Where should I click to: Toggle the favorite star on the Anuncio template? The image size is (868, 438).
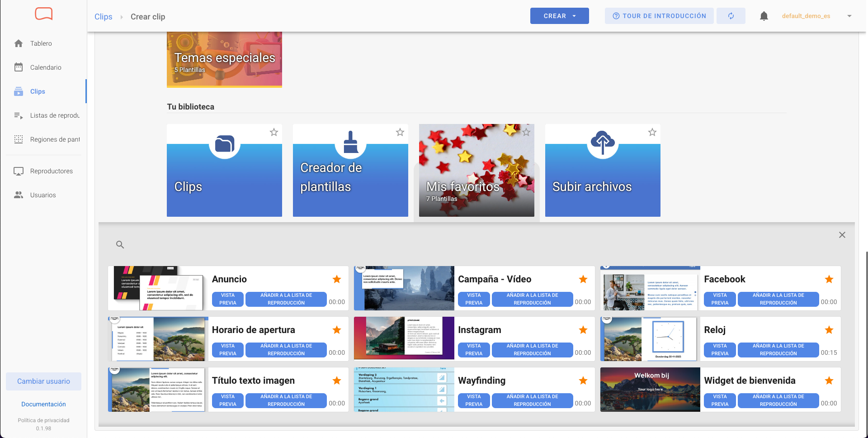click(x=337, y=279)
